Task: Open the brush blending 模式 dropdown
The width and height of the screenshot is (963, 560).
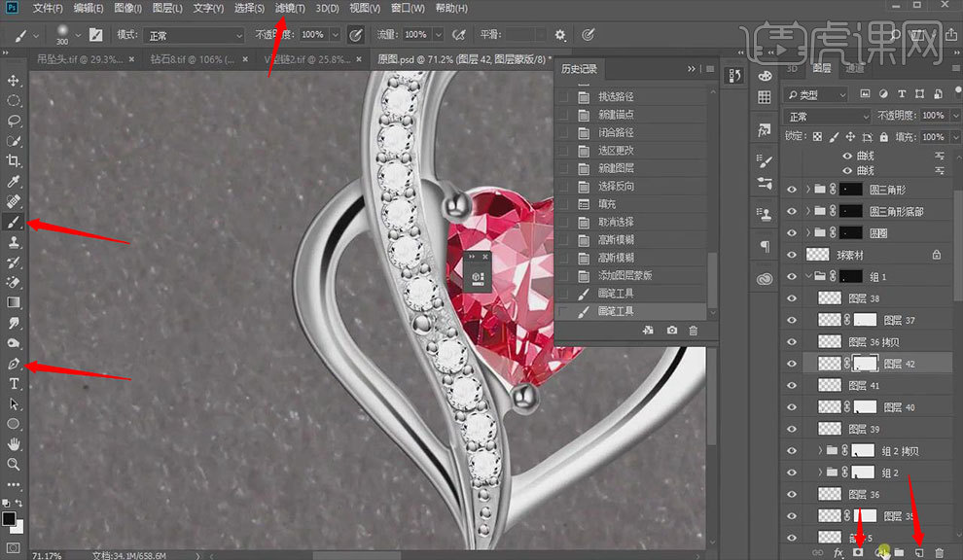Action: [x=194, y=35]
